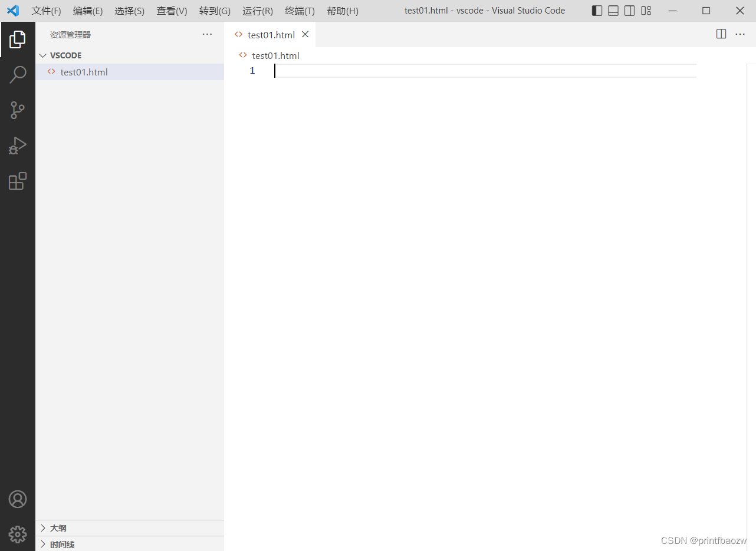Viewport: 756px width, 551px height.
Task: Open the customize layout icon
Action: 646,11
